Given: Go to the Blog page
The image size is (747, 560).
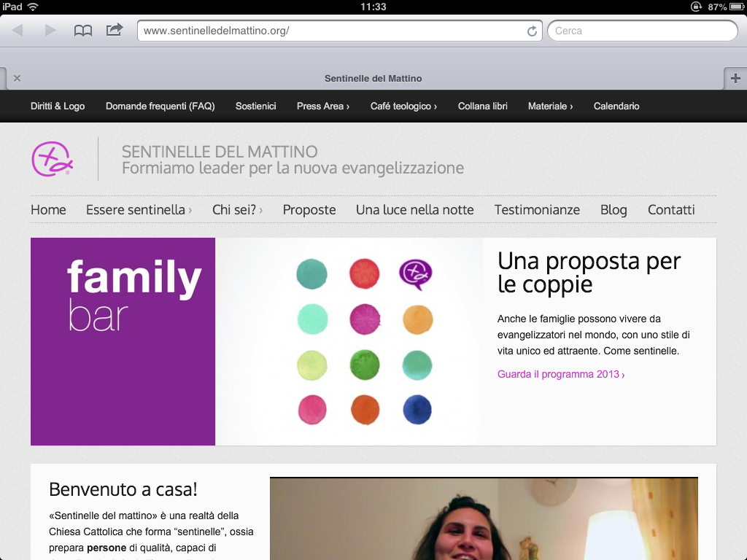Looking at the screenshot, I should pyautogui.click(x=614, y=210).
